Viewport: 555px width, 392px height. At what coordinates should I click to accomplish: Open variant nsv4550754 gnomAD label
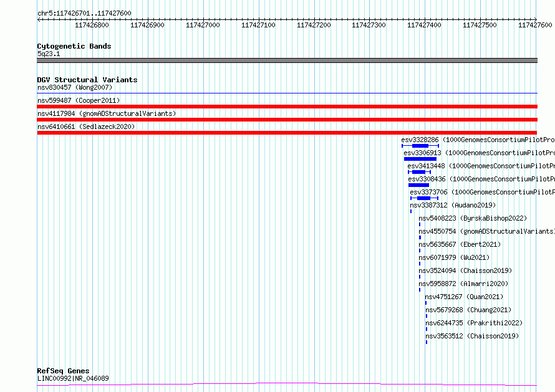[x=486, y=231]
